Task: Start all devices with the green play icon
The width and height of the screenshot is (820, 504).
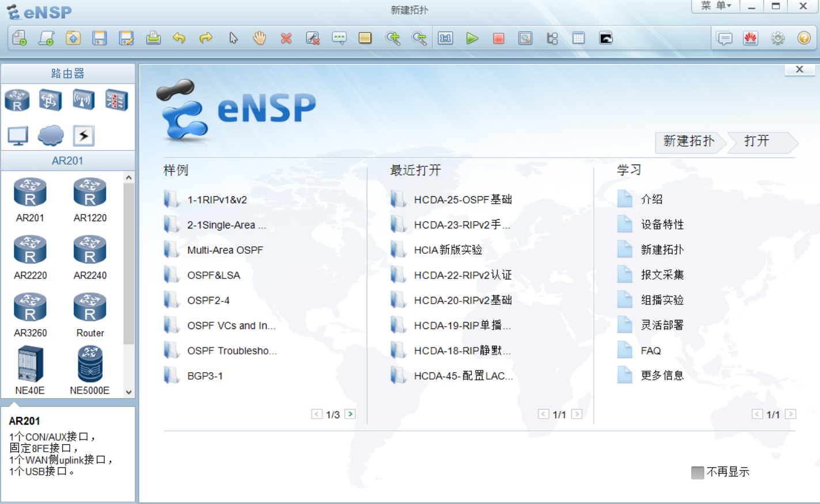Action: 472,38
